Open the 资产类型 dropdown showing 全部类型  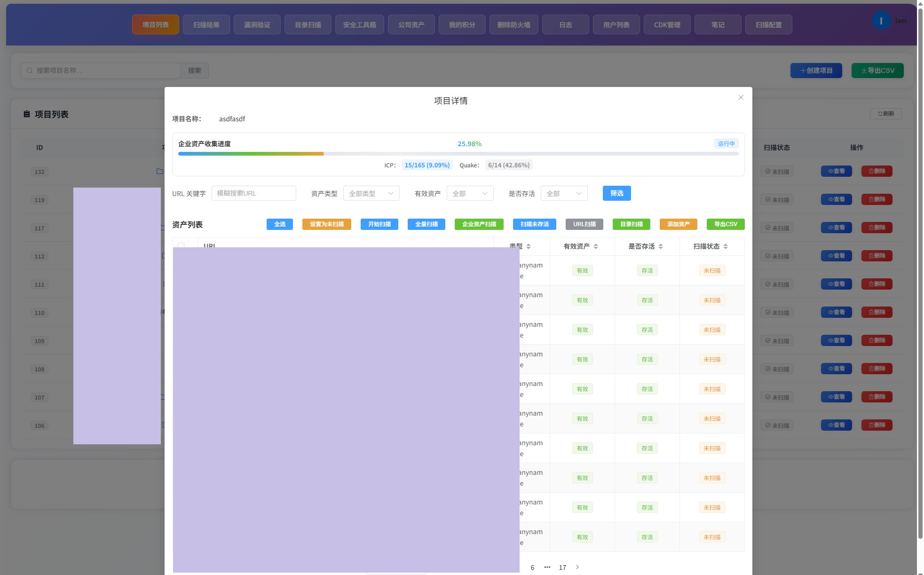pyautogui.click(x=371, y=193)
